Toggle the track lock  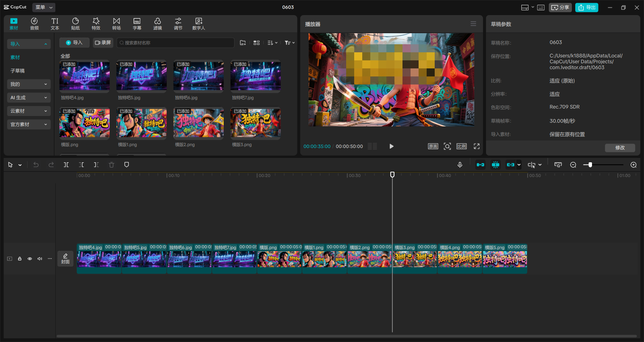[x=20, y=259]
